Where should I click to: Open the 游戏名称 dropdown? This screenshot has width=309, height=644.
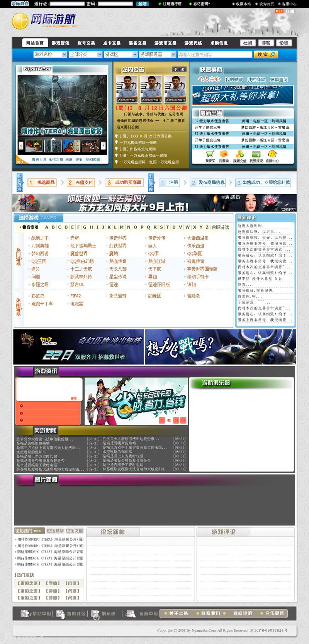50,55
